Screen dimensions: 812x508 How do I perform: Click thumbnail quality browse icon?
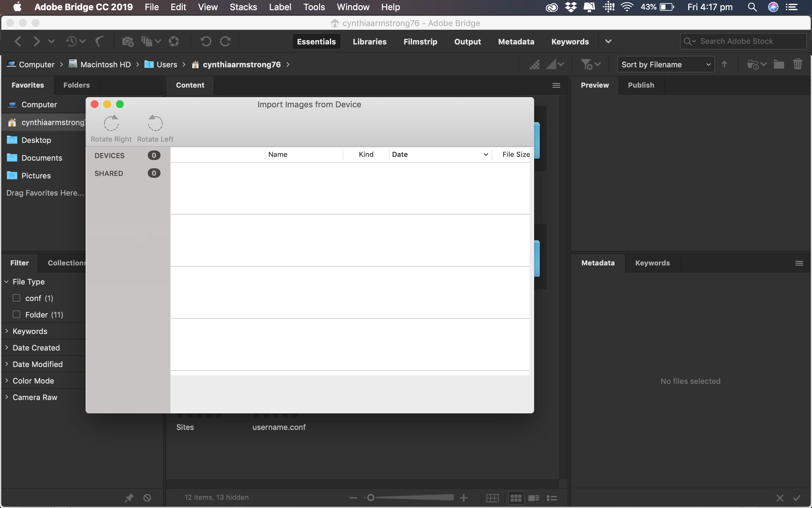(534, 64)
